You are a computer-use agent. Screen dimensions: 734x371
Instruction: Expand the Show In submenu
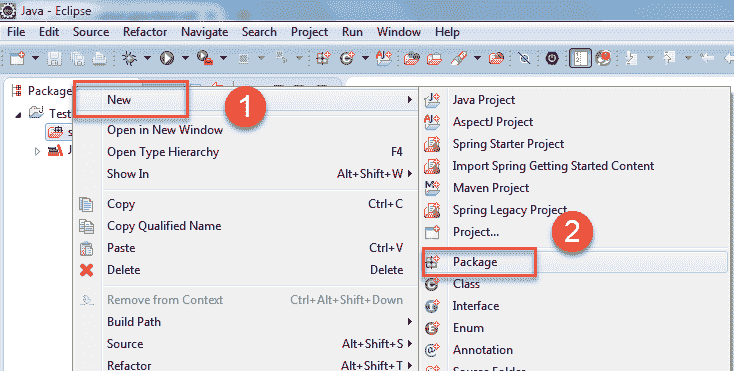tap(246, 174)
